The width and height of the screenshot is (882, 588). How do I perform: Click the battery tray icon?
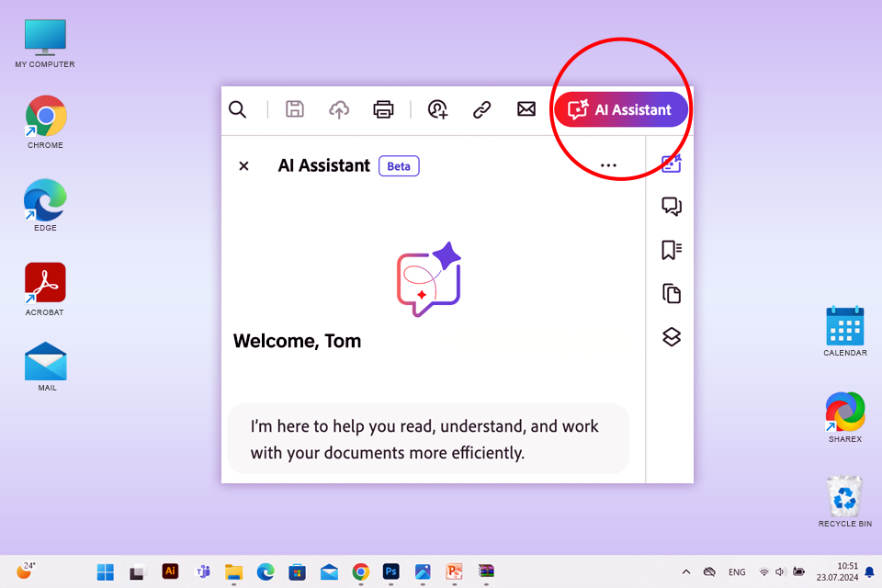click(x=798, y=571)
